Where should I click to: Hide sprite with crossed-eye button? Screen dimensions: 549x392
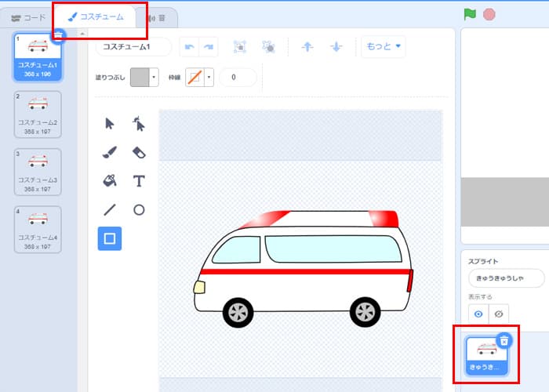pos(499,314)
